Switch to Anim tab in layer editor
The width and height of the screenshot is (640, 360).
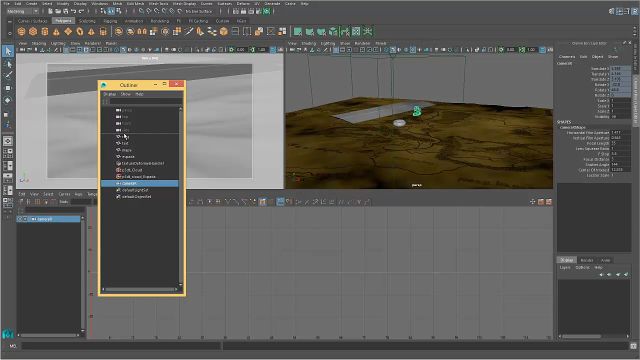605,260
